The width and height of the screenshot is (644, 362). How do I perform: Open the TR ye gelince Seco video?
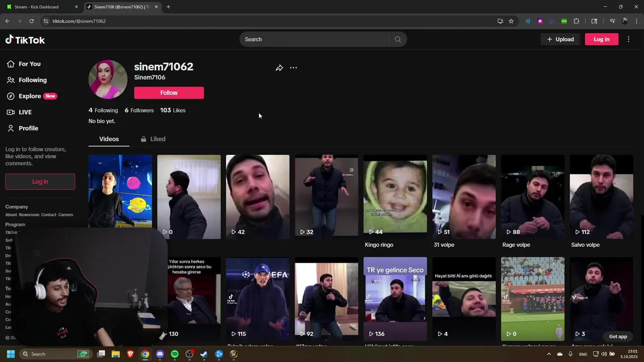point(395,299)
